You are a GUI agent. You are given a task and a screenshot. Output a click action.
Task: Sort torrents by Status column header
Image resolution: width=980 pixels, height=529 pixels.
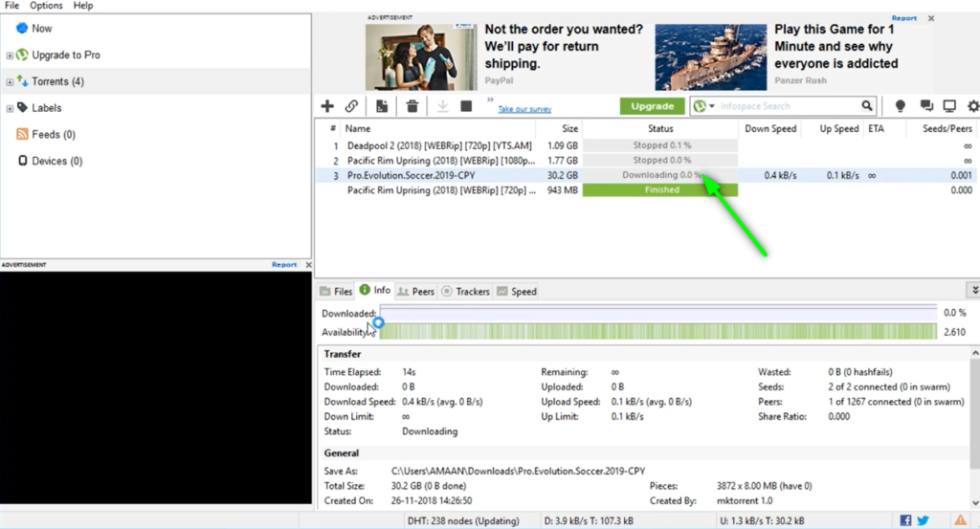[x=660, y=128]
